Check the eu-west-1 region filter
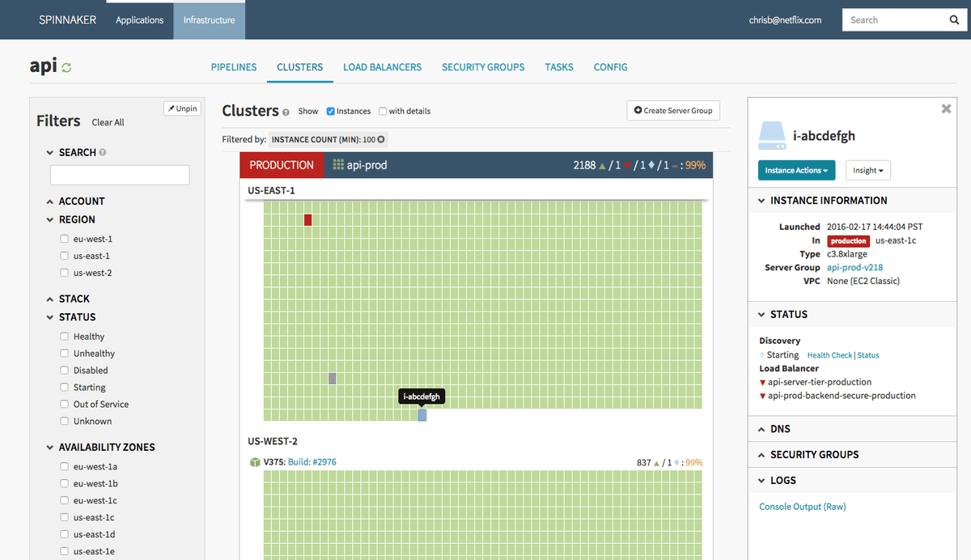 pyautogui.click(x=64, y=239)
